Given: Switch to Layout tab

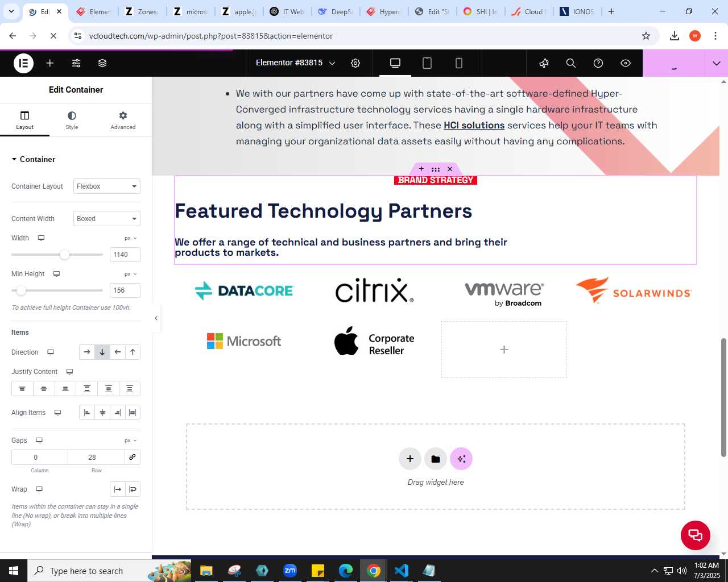Looking at the screenshot, I should click(x=24, y=120).
